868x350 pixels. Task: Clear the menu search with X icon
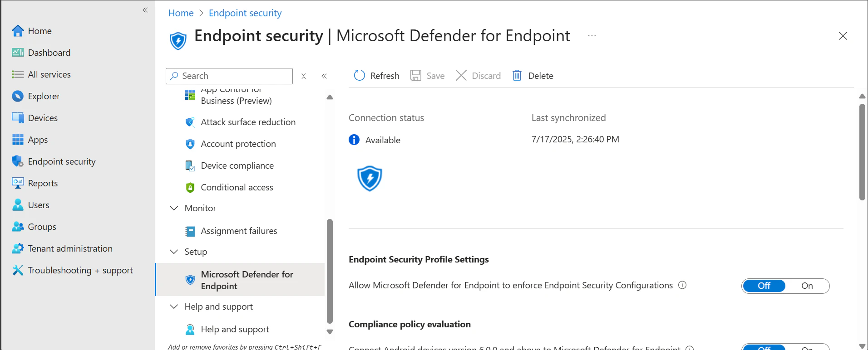click(x=304, y=76)
